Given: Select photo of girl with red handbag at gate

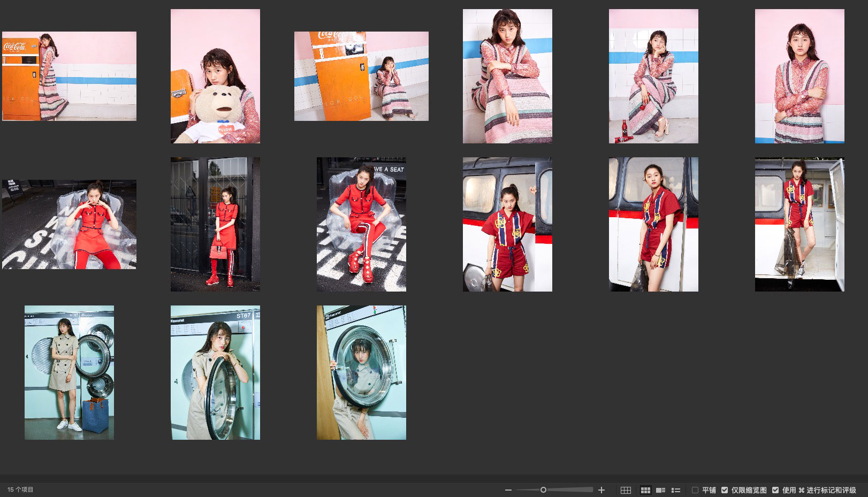Looking at the screenshot, I should pyautogui.click(x=215, y=224).
